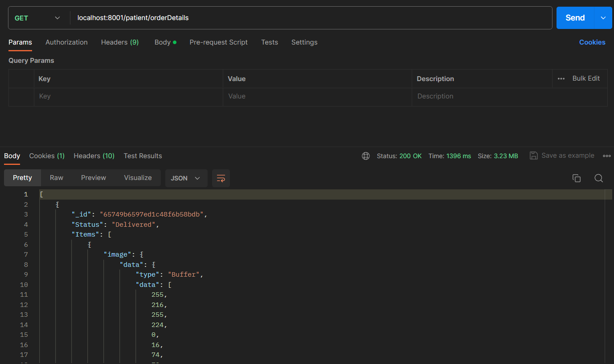Open the Pre-request Script tab
Viewport: 614px width, 364px height.
(218, 42)
